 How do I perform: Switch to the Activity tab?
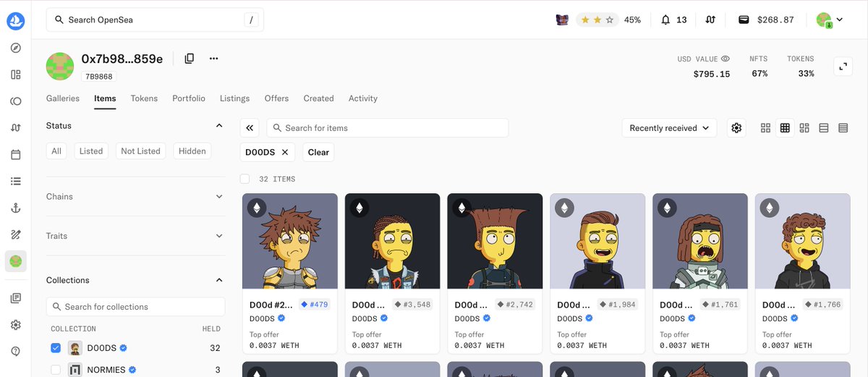[x=363, y=98]
